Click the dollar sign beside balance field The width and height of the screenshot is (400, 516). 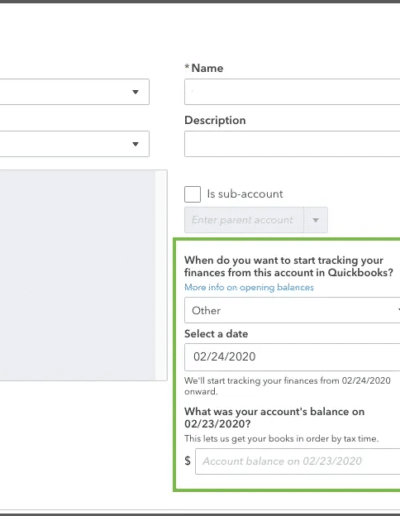coord(188,461)
